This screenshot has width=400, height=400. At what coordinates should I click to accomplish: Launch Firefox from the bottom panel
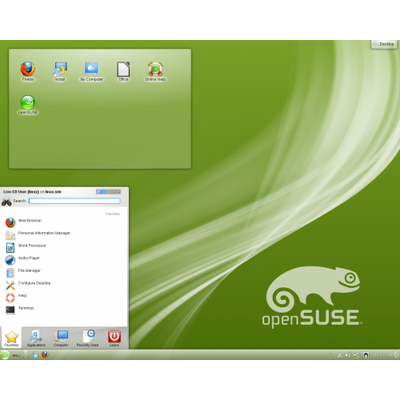(45, 355)
